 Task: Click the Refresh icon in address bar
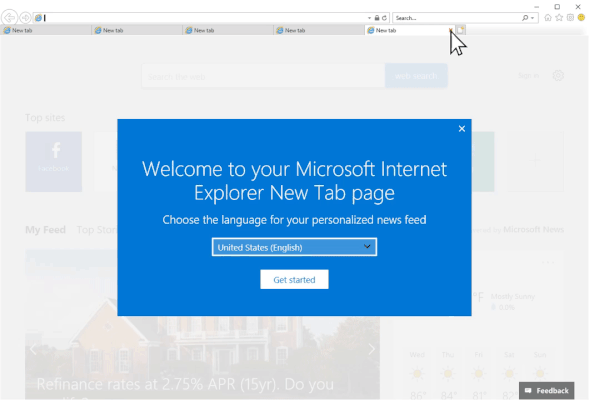tap(384, 18)
